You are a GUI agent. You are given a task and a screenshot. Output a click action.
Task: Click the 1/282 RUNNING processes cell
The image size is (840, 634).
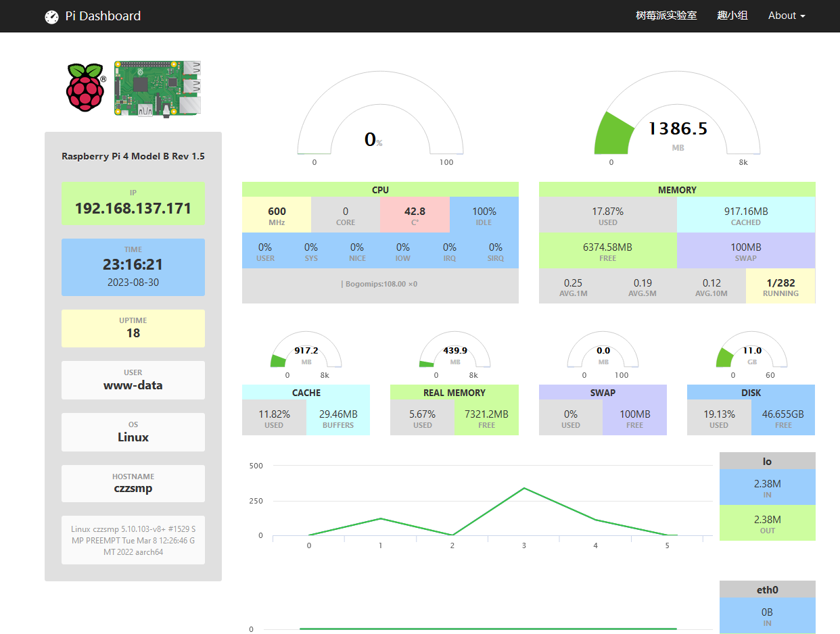tap(780, 286)
